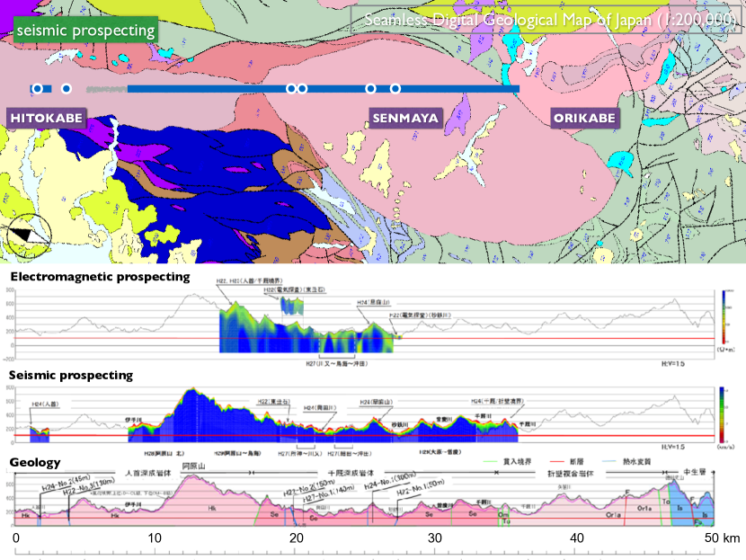Click the 伊手川 label in the seismic panel
This screenshot has width=746, height=560.
click(x=134, y=420)
